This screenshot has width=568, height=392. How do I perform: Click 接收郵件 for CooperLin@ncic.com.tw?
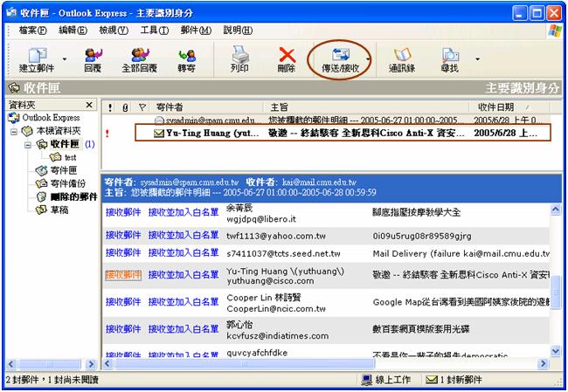(123, 302)
